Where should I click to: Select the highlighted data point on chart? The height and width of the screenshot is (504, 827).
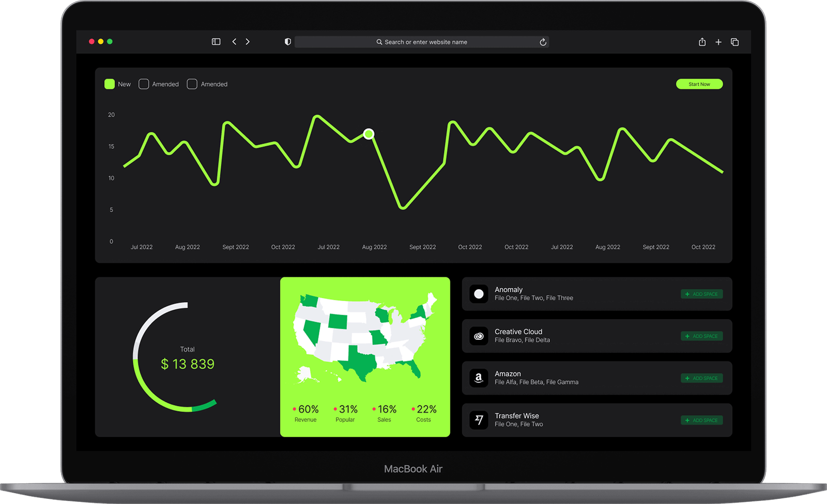tap(369, 134)
